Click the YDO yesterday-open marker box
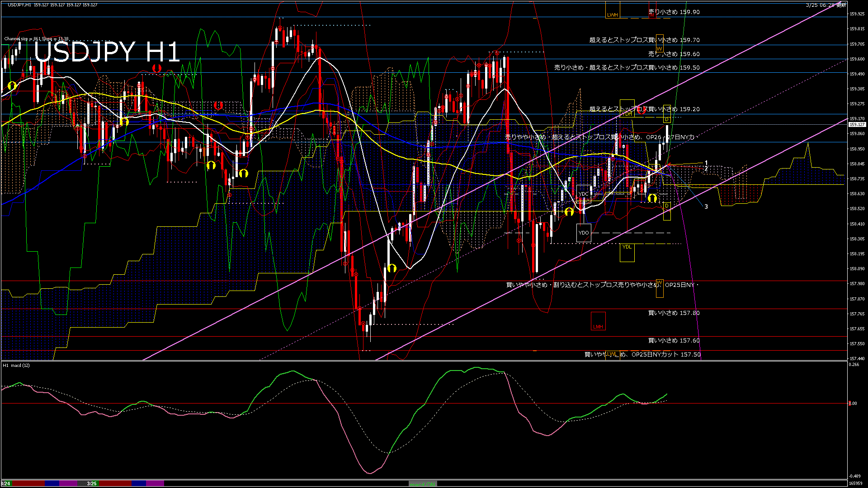 pyautogui.click(x=584, y=233)
